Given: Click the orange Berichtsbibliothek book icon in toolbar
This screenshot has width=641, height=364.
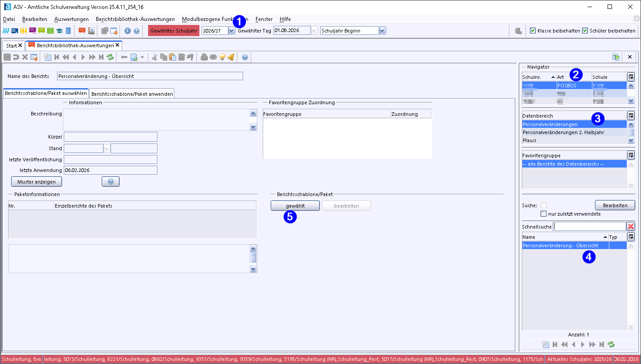Looking at the screenshot, I should pos(82,31).
